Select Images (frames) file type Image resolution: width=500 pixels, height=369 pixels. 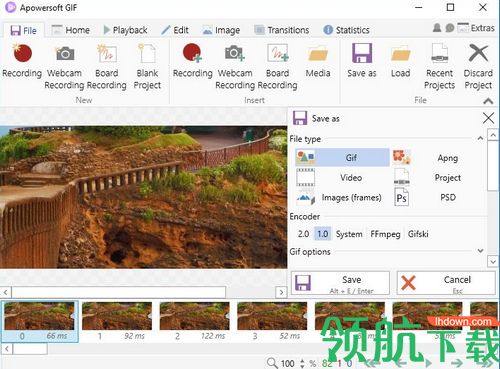pyautogui.click(x=342, y=197)
